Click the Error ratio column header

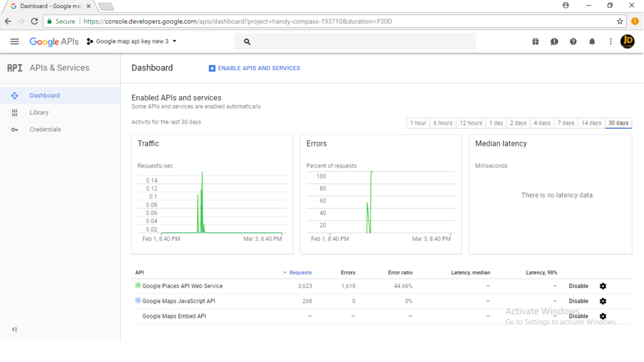click(x=400, y=273)
